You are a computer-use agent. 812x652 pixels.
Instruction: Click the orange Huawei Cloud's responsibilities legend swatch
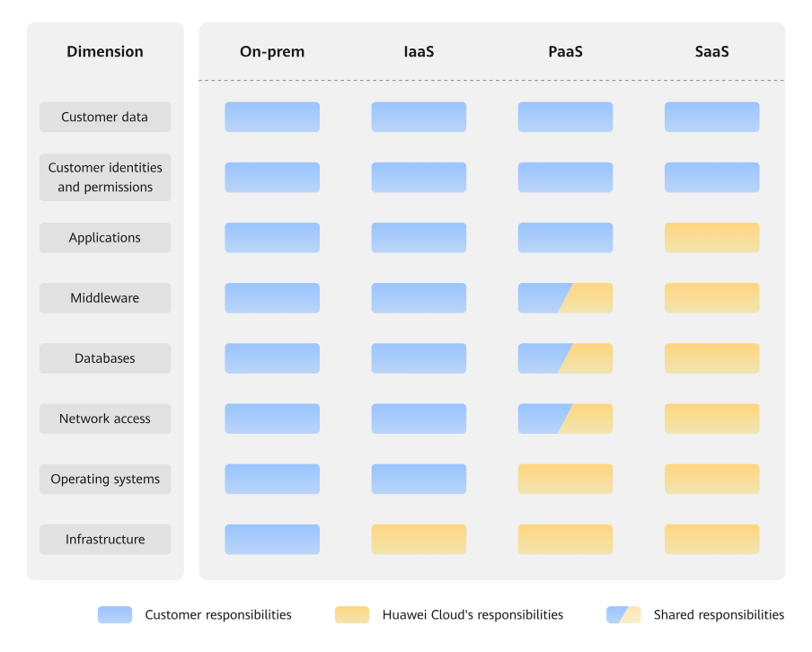[x=351, y=614]
